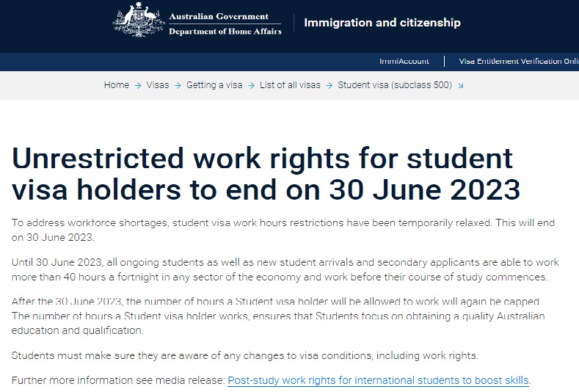The height and width of the screenshot is (392, 579).
Task: Go to the Visas breadcrumb
Action: 158,85
